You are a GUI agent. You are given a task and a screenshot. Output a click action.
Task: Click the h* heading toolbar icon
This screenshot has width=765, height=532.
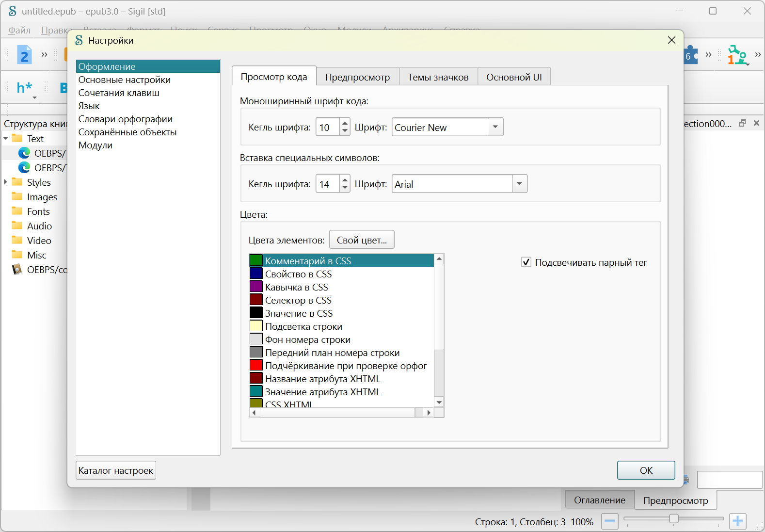point(24,88)
